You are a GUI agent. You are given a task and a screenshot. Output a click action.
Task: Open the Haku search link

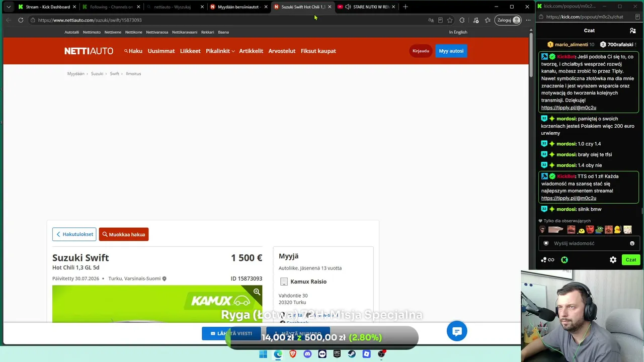(133, 51)
